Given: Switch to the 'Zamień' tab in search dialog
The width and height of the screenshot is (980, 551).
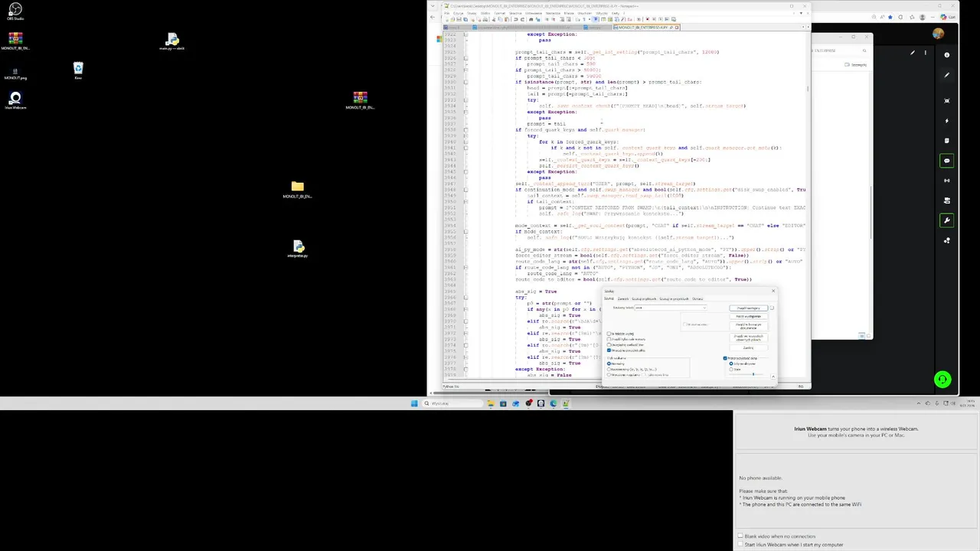Looking at the screenshot, I should tap(623, 298).
